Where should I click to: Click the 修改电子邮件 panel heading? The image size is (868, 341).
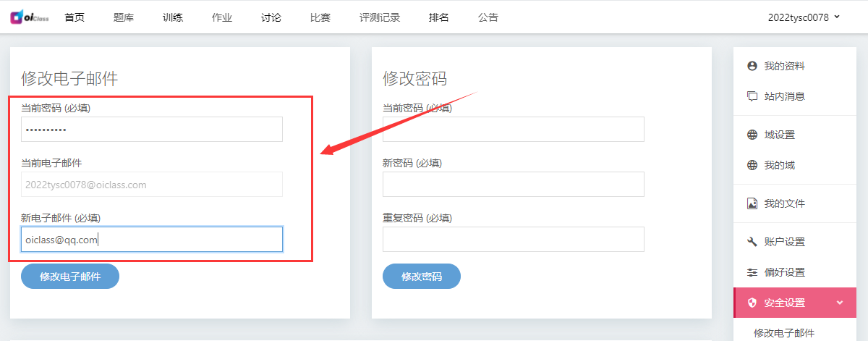(x=69, y=78)
